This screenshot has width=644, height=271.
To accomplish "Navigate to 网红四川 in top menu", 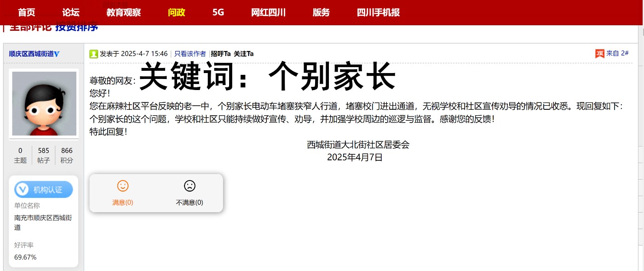I will [269, 12].
